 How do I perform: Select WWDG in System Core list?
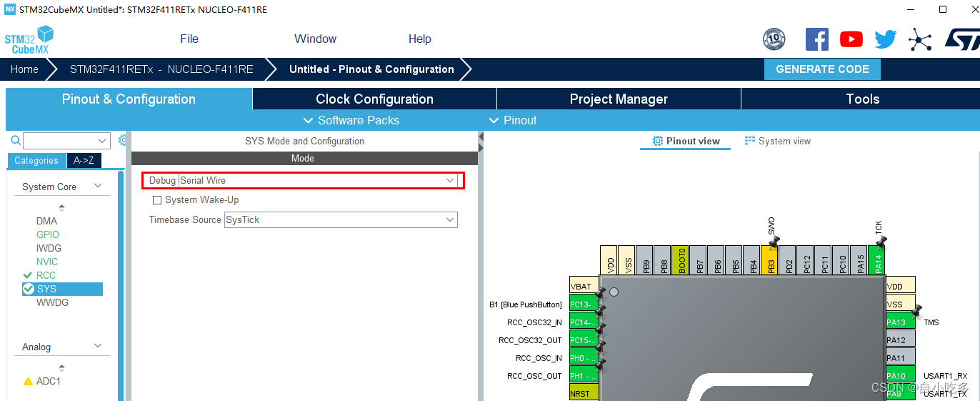click(x=52, y=302)
